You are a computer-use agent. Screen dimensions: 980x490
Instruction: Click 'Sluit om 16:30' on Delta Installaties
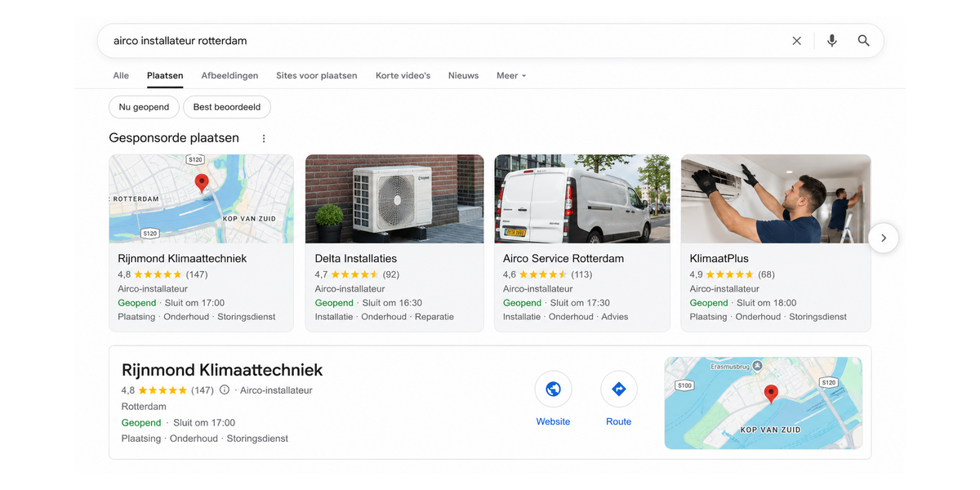pos(392,303)
